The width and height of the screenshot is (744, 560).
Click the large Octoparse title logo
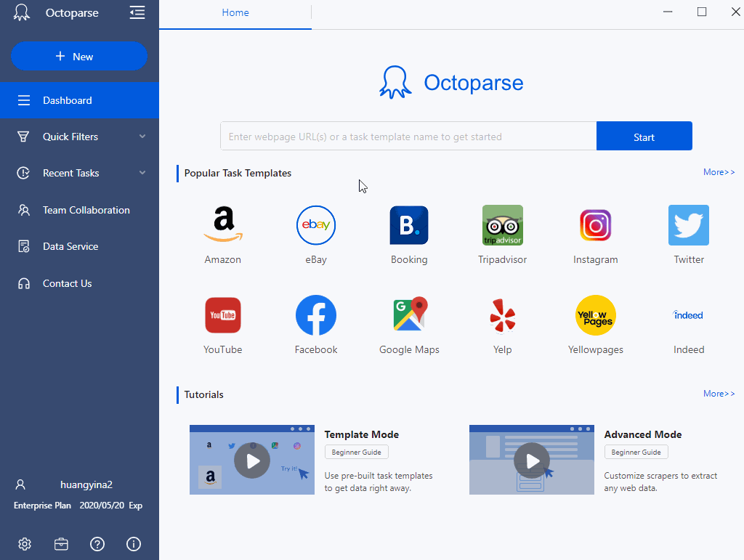pyautogui.click(x=451, y=83)
